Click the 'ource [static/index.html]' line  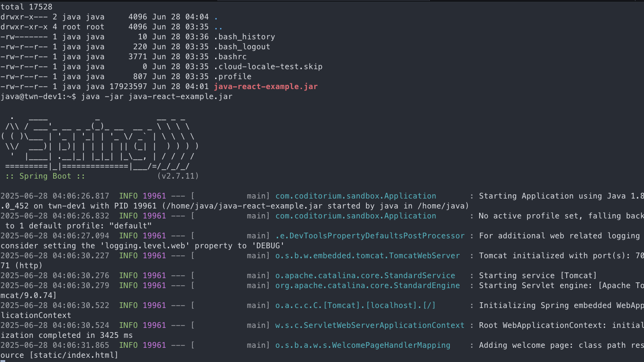click(x=60, y=355)
